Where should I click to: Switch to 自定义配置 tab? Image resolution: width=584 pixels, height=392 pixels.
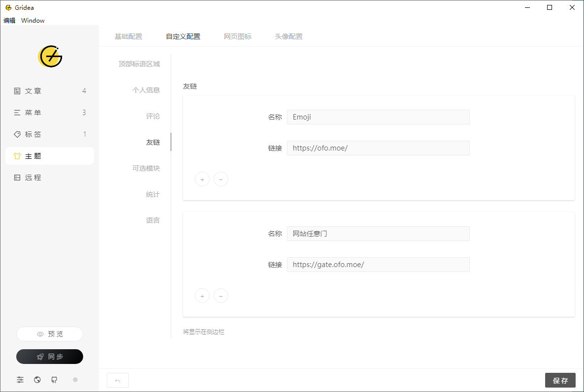point(183,36)
